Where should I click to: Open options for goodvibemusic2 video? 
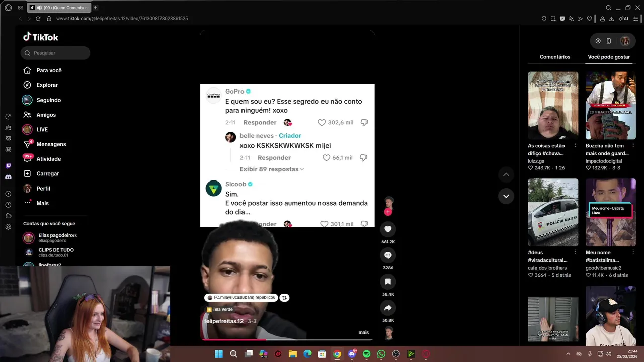pos(633,252)
